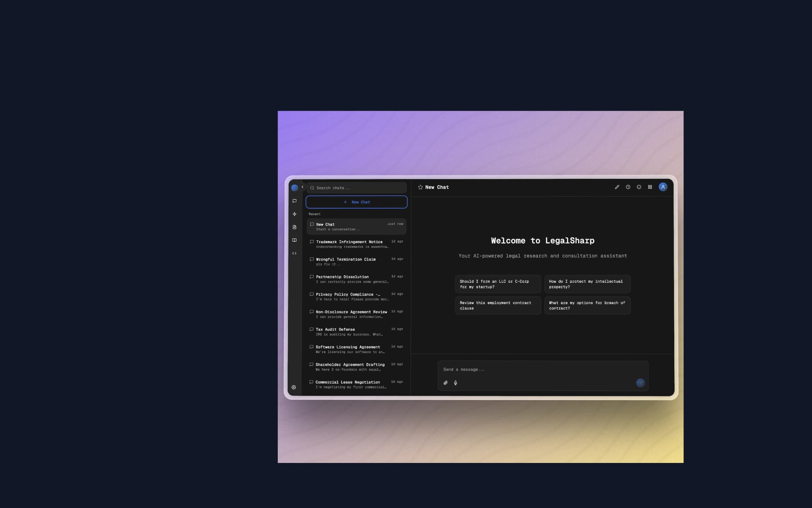812x508 pixels.
Task: Click the + New Chat button
Action: coord(357,202)
